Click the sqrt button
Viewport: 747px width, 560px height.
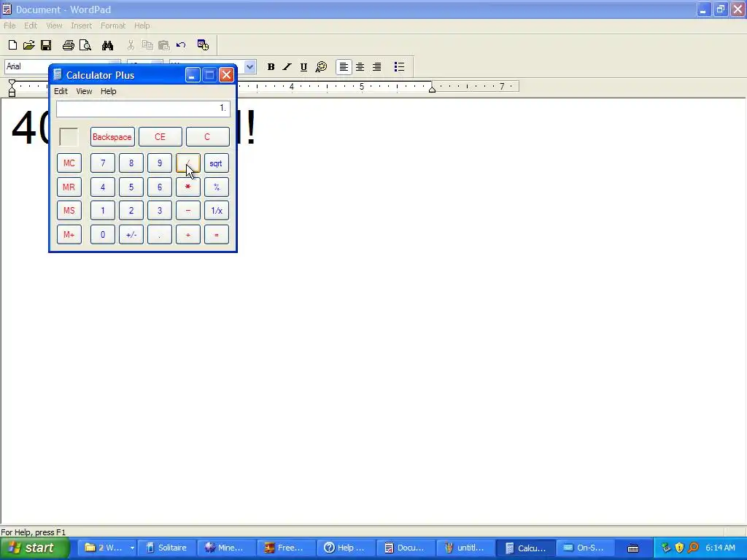[x=216, y=163]
